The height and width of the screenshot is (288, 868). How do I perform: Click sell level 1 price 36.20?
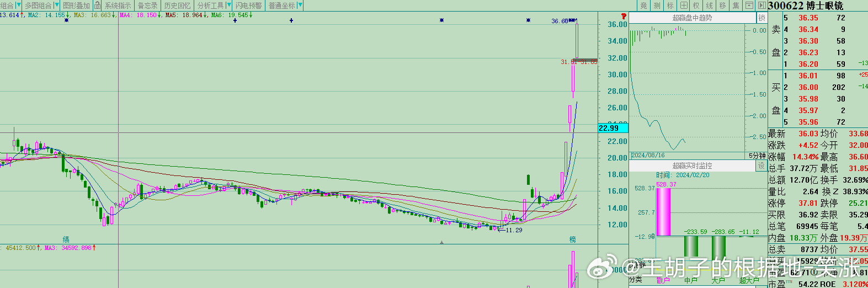point(808,64)
